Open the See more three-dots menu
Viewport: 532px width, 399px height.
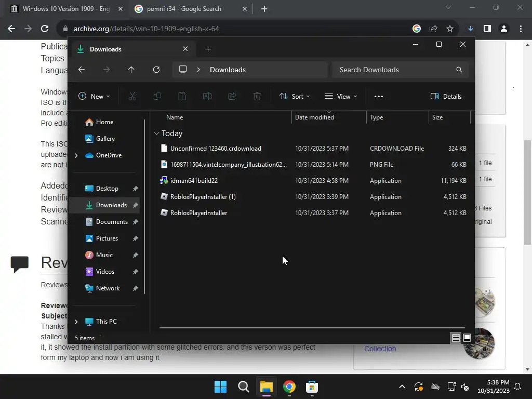coord(379,96)
